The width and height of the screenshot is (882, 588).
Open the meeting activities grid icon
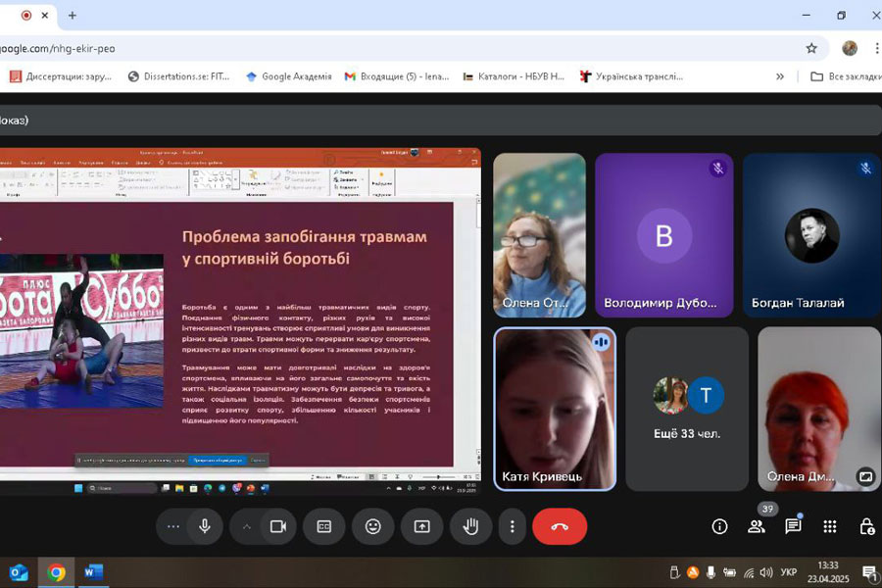pos(830,526)
